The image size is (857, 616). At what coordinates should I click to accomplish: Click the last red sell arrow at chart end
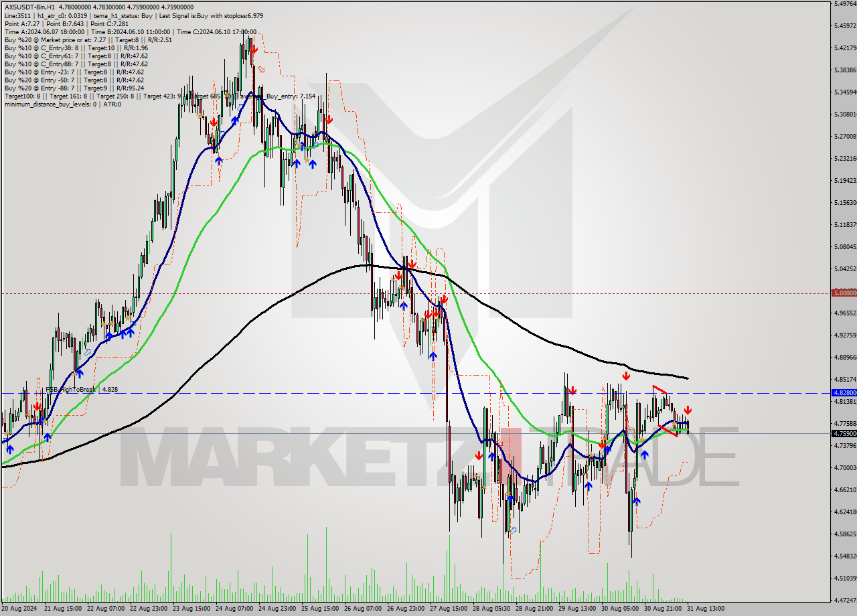tap(688, 410)
